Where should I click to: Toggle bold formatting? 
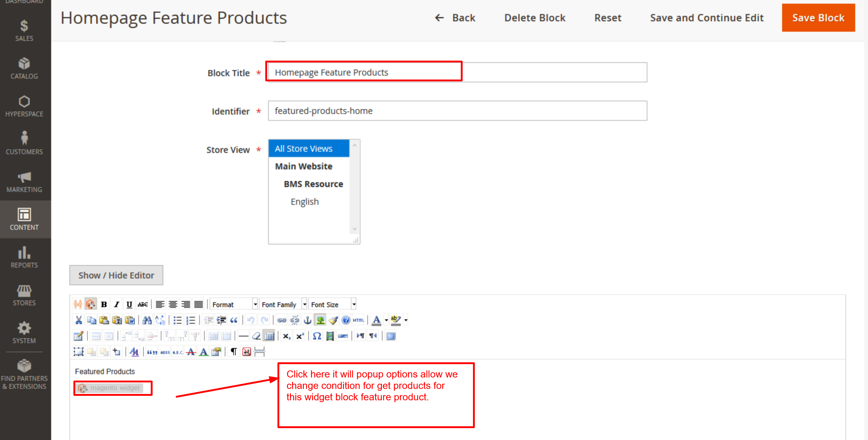coord(104,304)
